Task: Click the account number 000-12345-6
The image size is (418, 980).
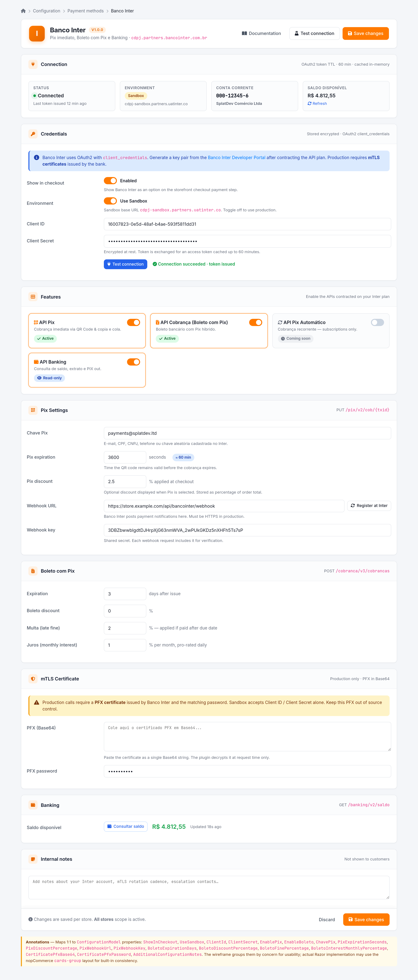Action: point(232,96)
